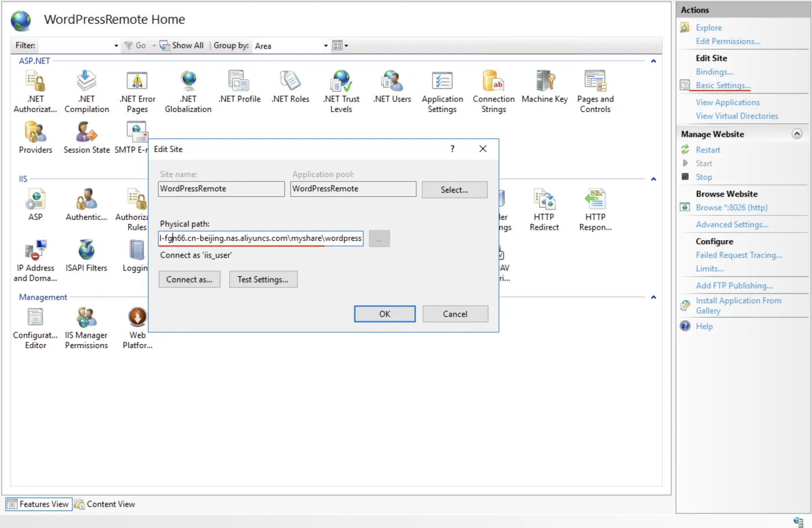Collapse the Manage Website section
The width and height of the screenshot is (812, 528).
tap(797, 134)
